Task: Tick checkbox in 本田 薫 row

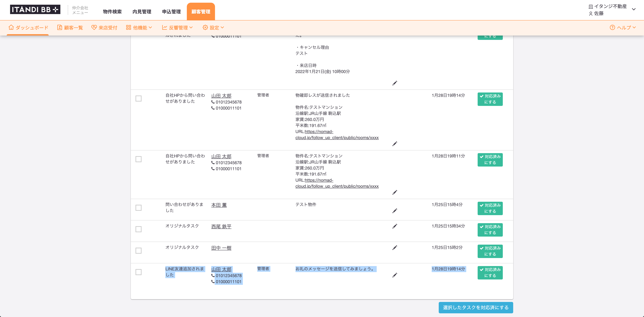Action: (x=139, y=208)
